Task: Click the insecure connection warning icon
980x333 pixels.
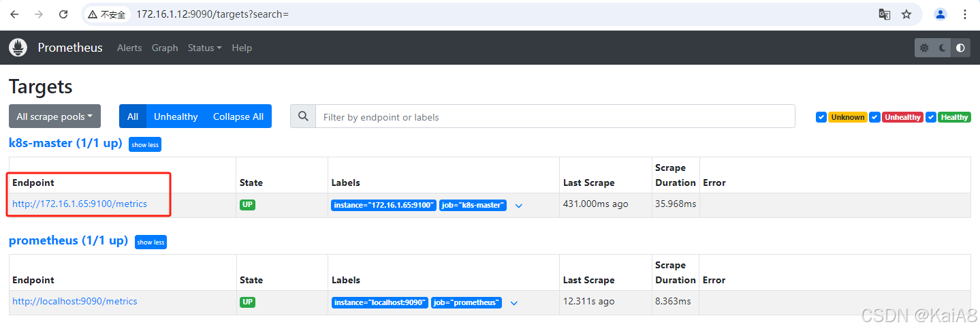Action: pyautogui.click(x=93, y=14)
